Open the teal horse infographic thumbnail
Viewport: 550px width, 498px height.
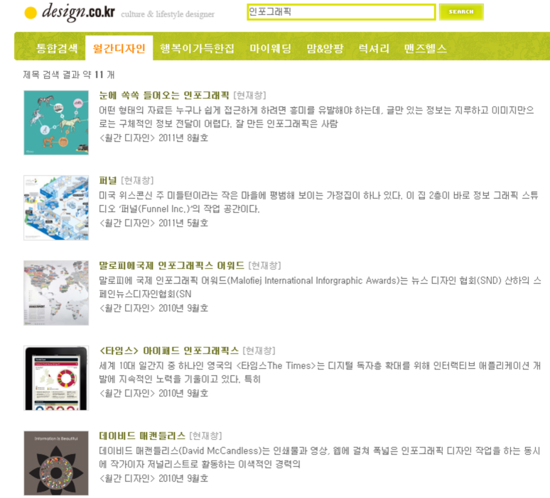coord(56,122)
